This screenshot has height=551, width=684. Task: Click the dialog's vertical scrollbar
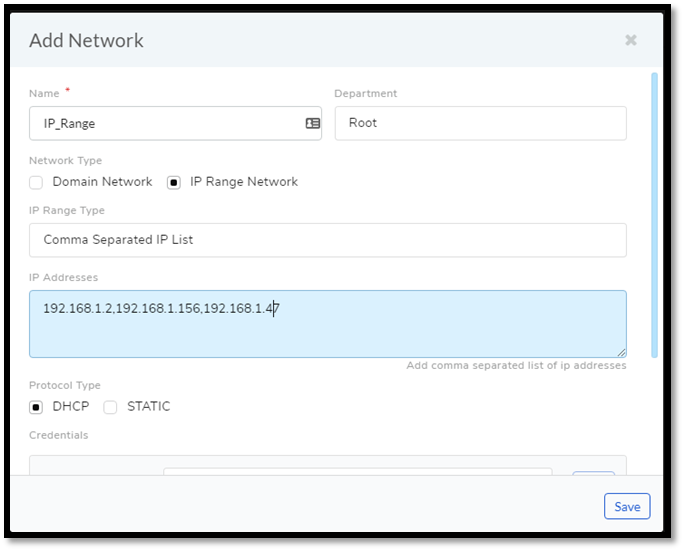pyautogui.click(x=654, y=216)
